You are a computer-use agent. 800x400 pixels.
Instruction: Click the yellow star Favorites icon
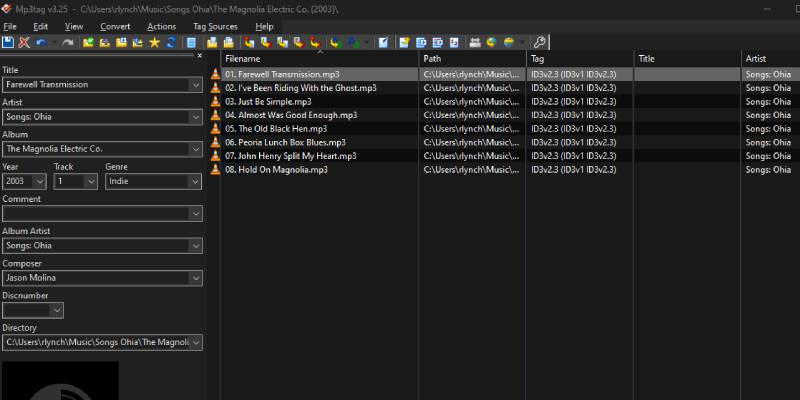coord(154,42)
